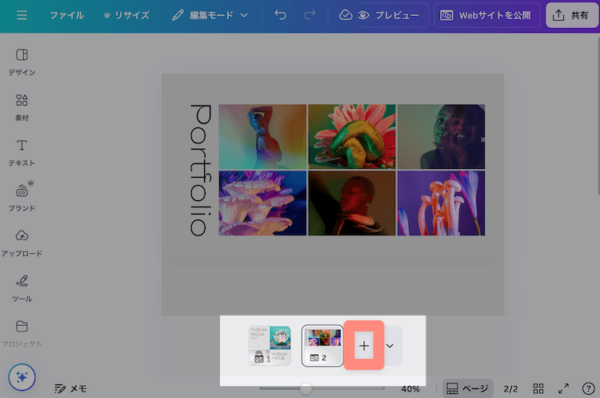Undo the last action

[280, 15]
